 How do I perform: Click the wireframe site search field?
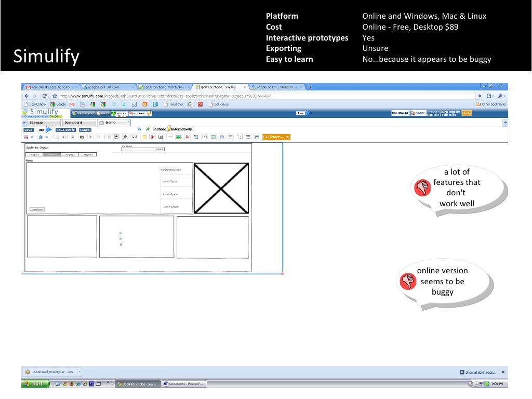click(138, 149)
